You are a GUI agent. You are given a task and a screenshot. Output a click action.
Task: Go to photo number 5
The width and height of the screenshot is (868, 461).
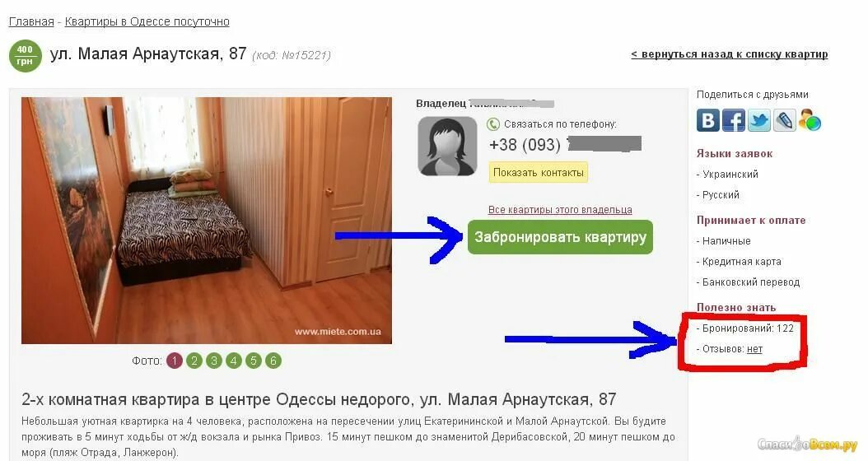point(254,361)
